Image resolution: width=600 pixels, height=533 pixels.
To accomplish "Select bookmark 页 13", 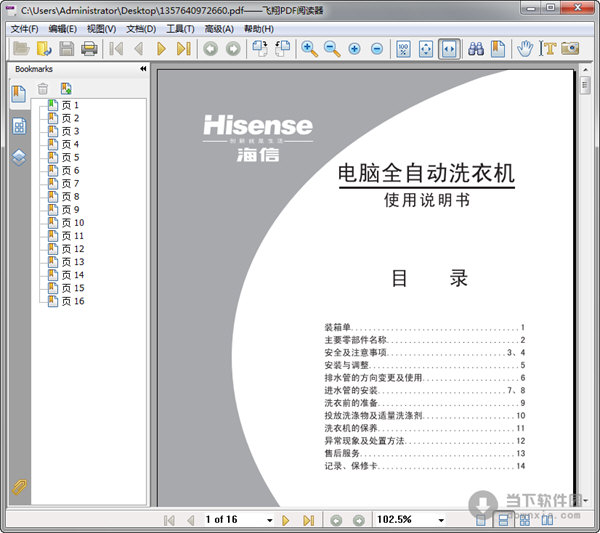I will tap(73, 262).
